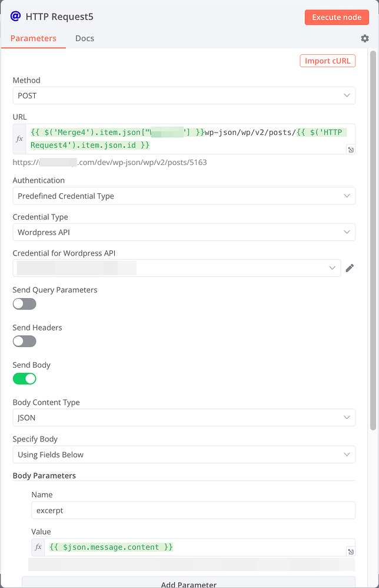The width and height of the screenshot is (379, 588).
Task: Click the Add Parameter button
Action: point(189,583)
